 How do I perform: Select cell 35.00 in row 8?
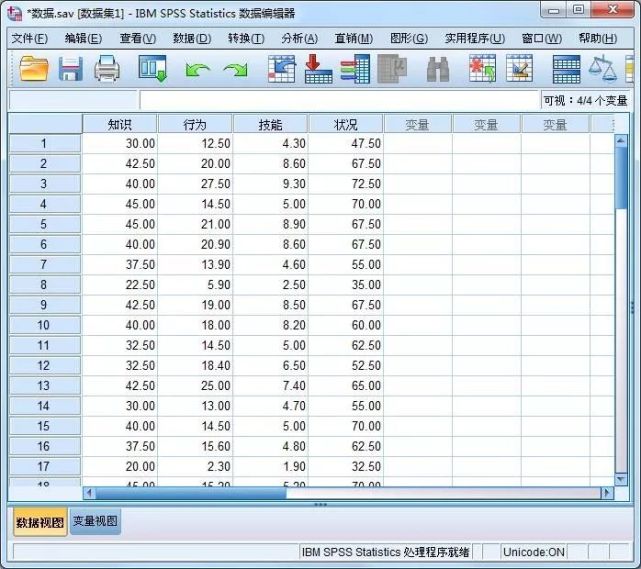pyautogui.click(x=346, y=284)
